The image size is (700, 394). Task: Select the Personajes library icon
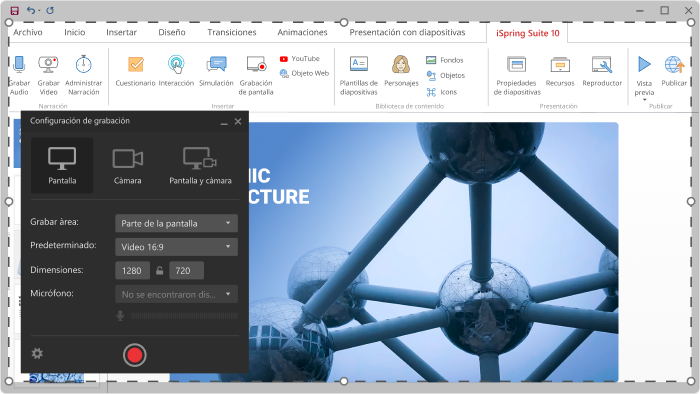tap(401, 65)
